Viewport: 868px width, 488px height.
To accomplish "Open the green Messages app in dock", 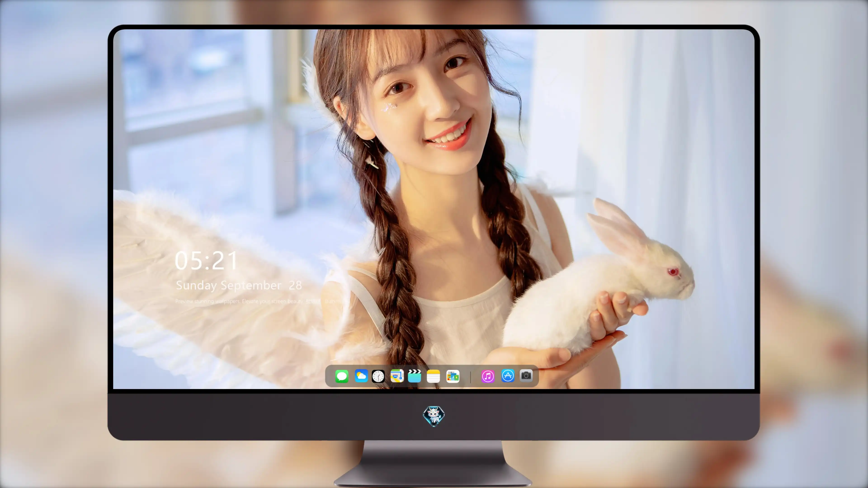I will 342,376.
